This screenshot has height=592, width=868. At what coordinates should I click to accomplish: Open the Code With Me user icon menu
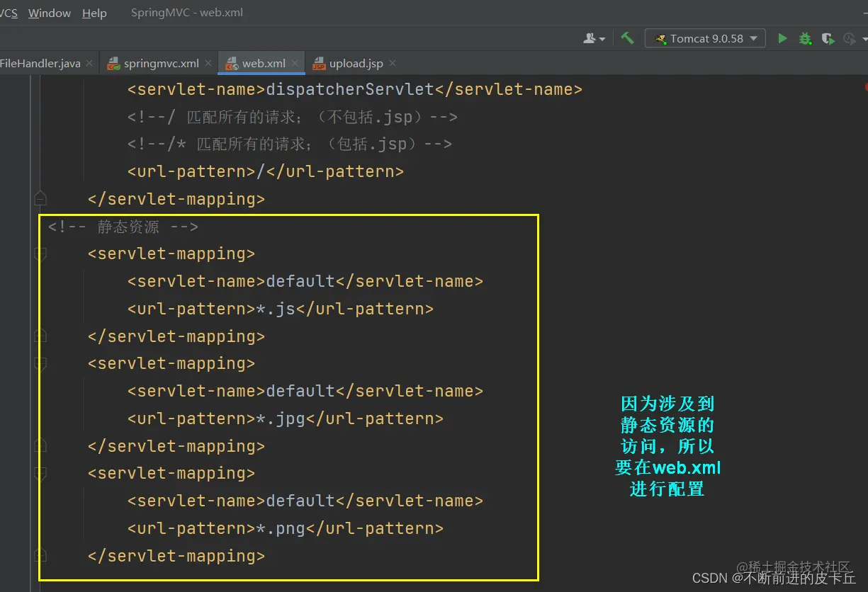[x=594, y=38]
